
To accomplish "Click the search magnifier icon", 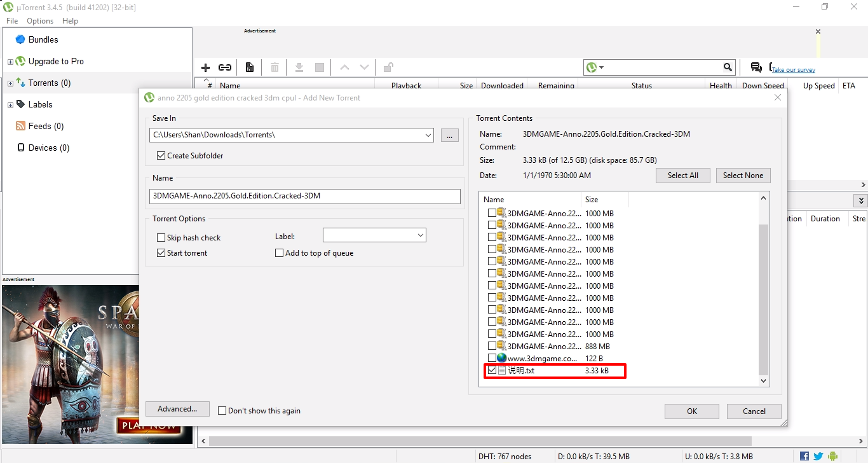I will click(x=728, y=67).
